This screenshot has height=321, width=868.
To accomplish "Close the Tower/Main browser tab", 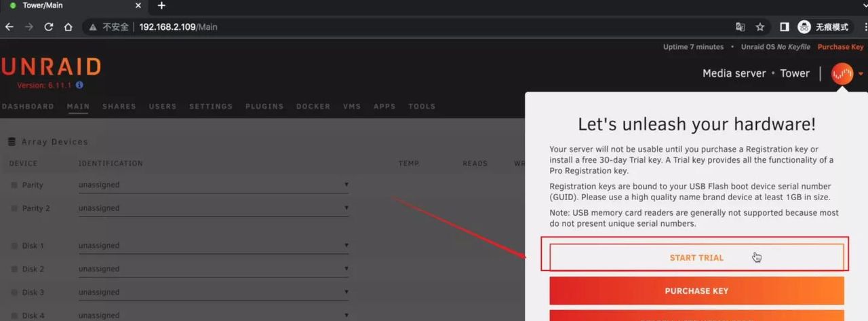I will coord(138,5).
